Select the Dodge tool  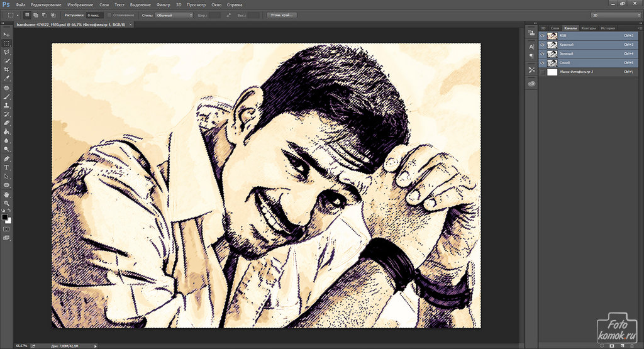(6, 150)
